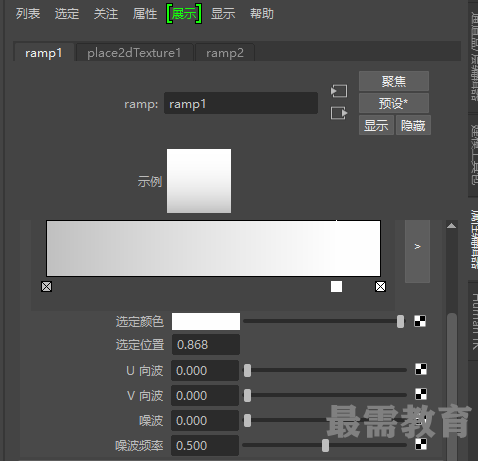Click the 噪波 value field

click(x=205, y=420)
